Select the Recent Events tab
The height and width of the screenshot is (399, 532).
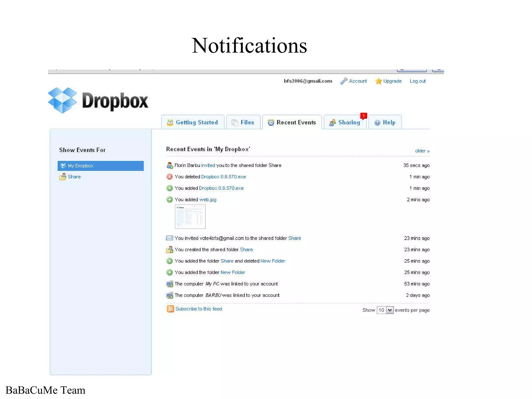click(292, 122)
